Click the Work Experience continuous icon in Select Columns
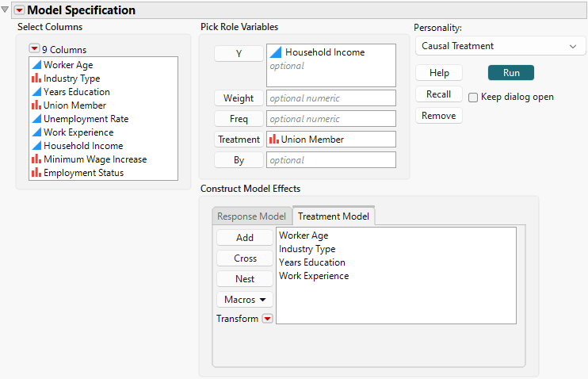 click(x=36, y=132)
